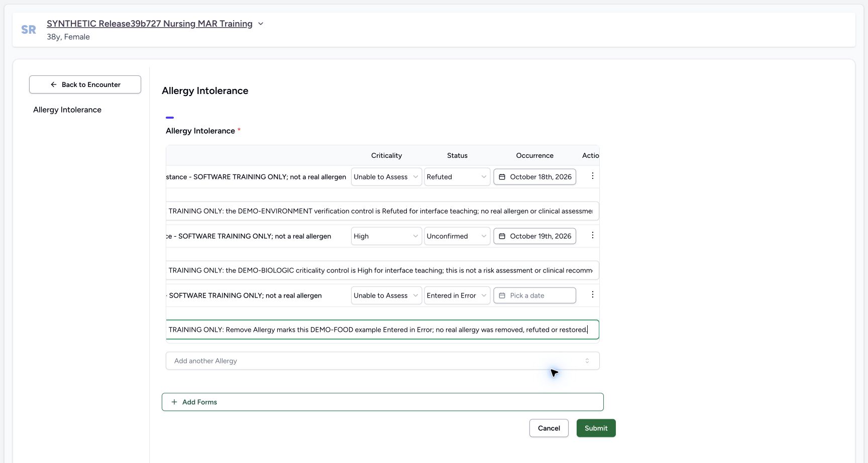Click the DEMO-BIOLOGIC criticality note field

point(382,270)
